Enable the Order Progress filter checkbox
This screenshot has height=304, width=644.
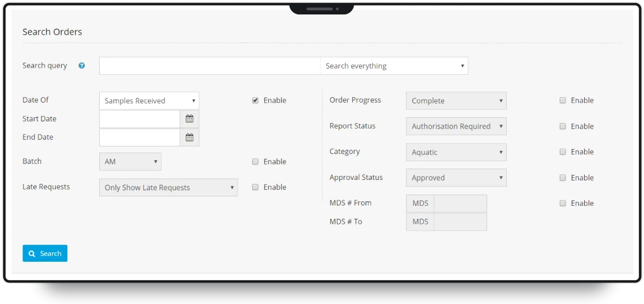coord(563,100)
